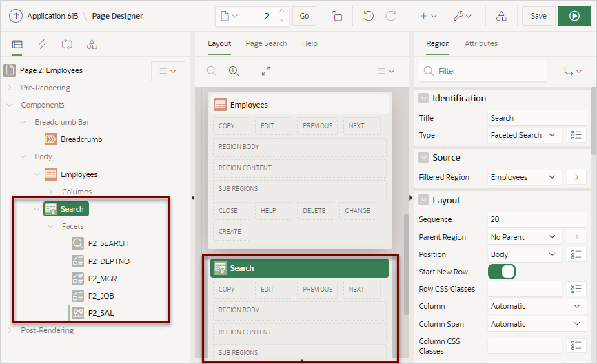Open the Column Span dropdown
This screenshot has height=364, width=597.
[537, 324]
